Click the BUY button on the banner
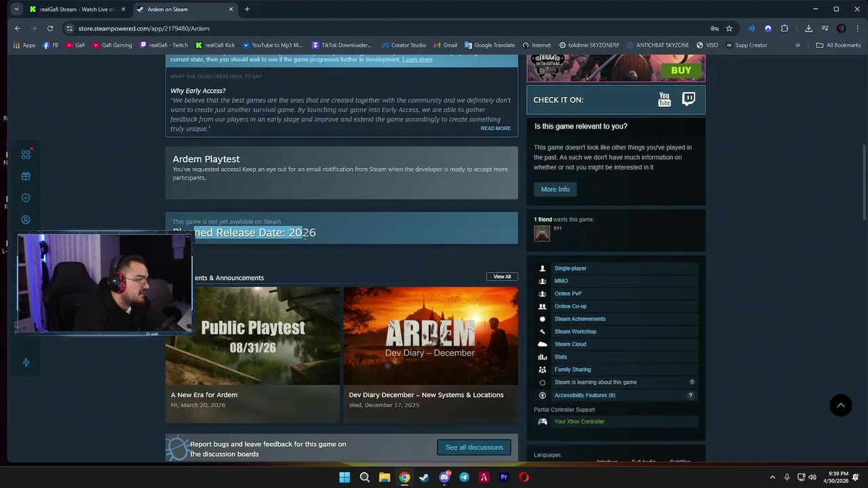Image resolution: width=868 pixels, height=488 pixels. click(x=681, y=70)
